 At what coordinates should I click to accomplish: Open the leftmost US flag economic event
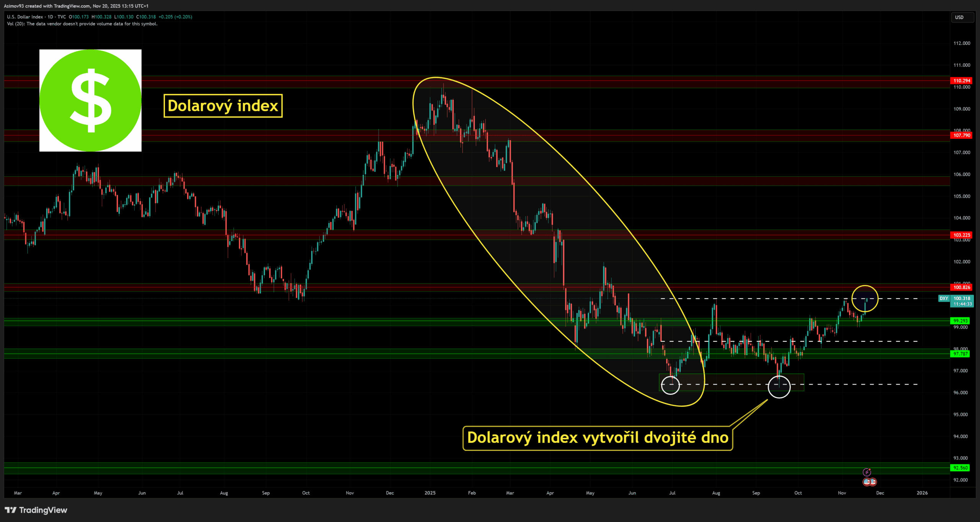tap(867, 482)
